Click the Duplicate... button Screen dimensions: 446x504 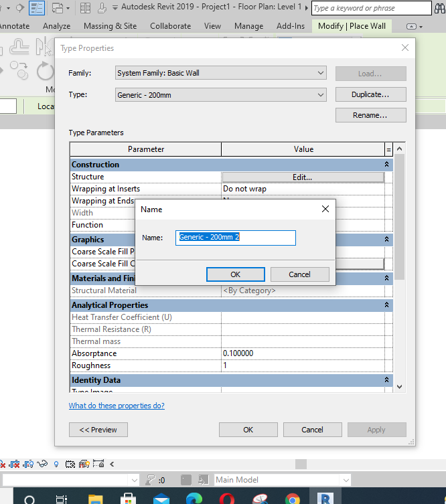[x=371, y=94]
